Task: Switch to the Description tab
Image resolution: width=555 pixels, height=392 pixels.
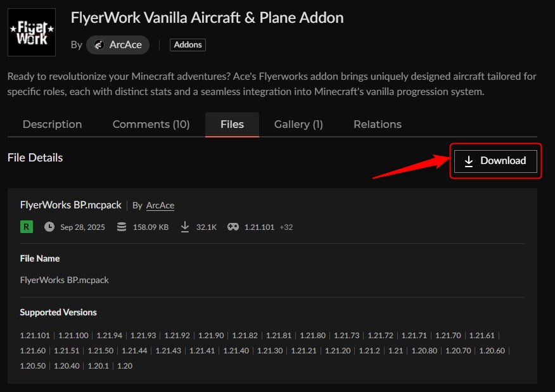Action: pos(52,124)
